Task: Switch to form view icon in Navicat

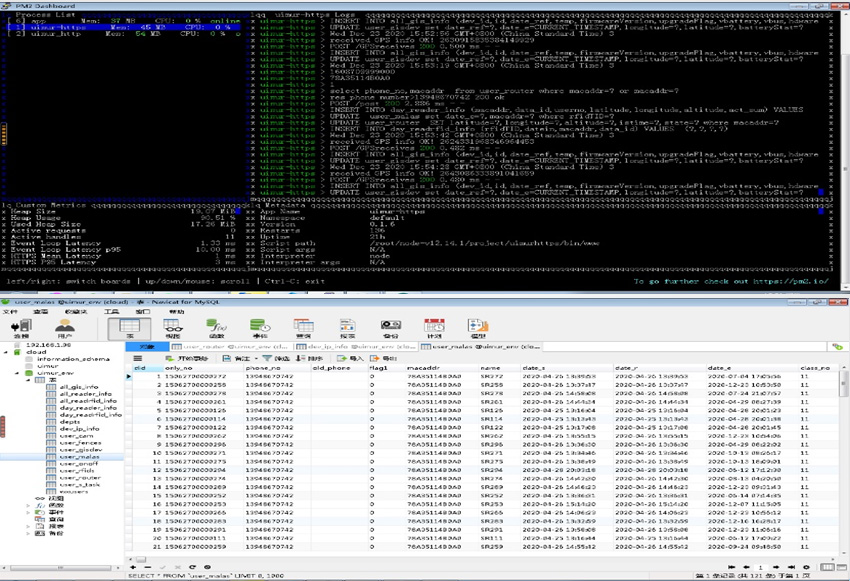Action: pyautogui.click(x=840, y=567)
